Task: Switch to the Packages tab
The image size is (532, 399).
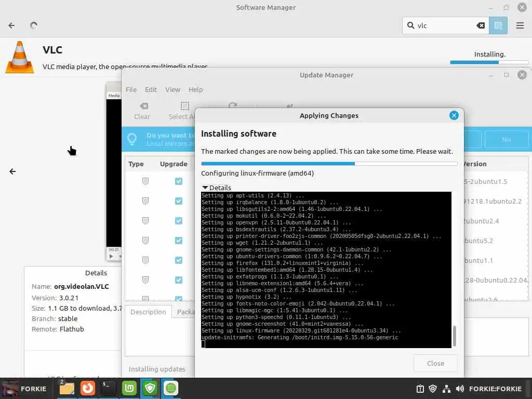Action: [x=184, y=312]
